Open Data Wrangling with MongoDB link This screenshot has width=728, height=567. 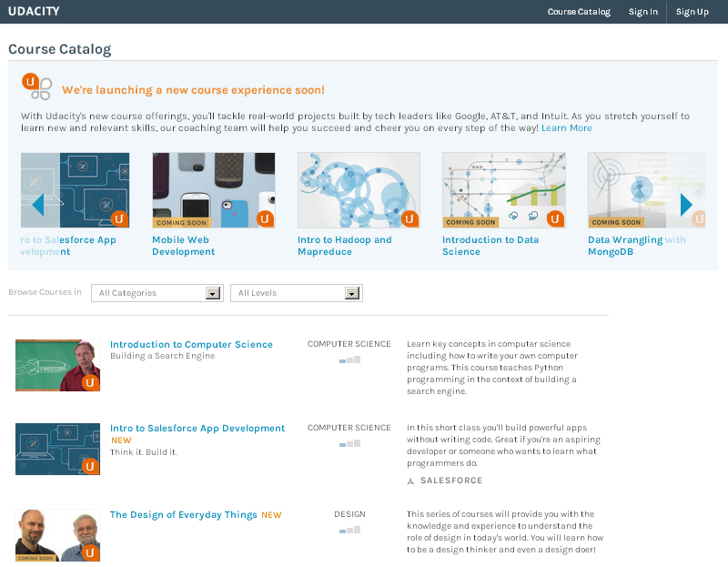(x=636, y=246)
